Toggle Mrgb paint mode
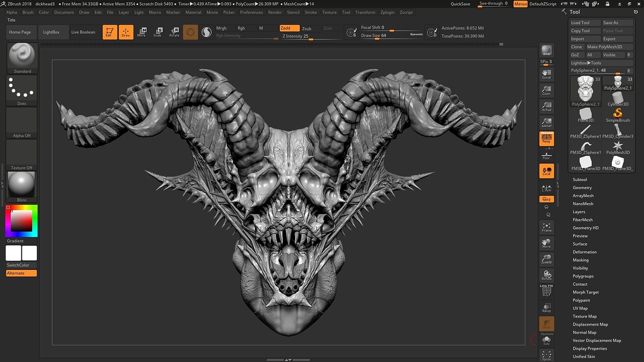 [221, 28]
